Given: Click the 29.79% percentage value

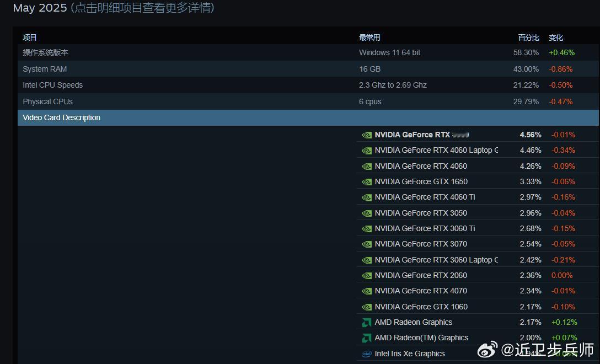Looking at the screenshot, I should [x=526, y=101].
